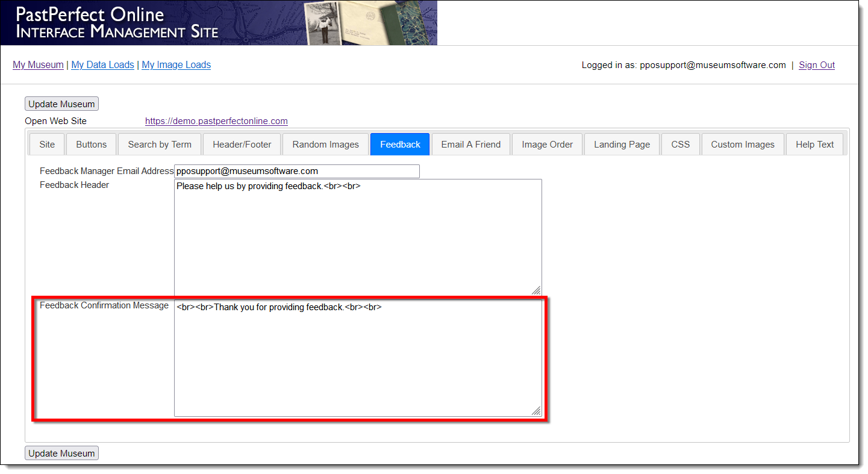Open the Email A Friend tab

[470, 145]
